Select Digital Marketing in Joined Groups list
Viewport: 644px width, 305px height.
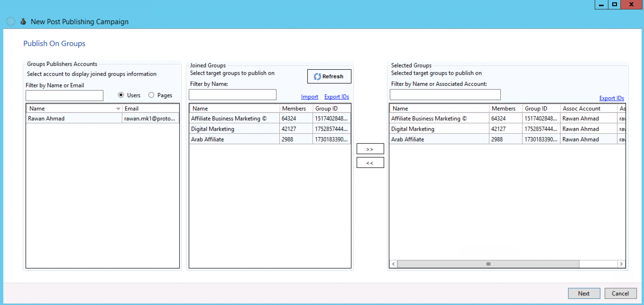pyautogui.click(x=234, y=129)
